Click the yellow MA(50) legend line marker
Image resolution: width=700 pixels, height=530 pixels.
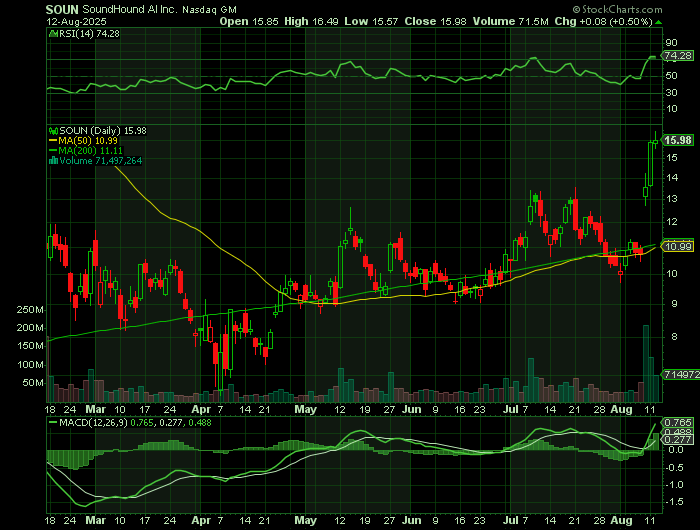click(53, 141)
